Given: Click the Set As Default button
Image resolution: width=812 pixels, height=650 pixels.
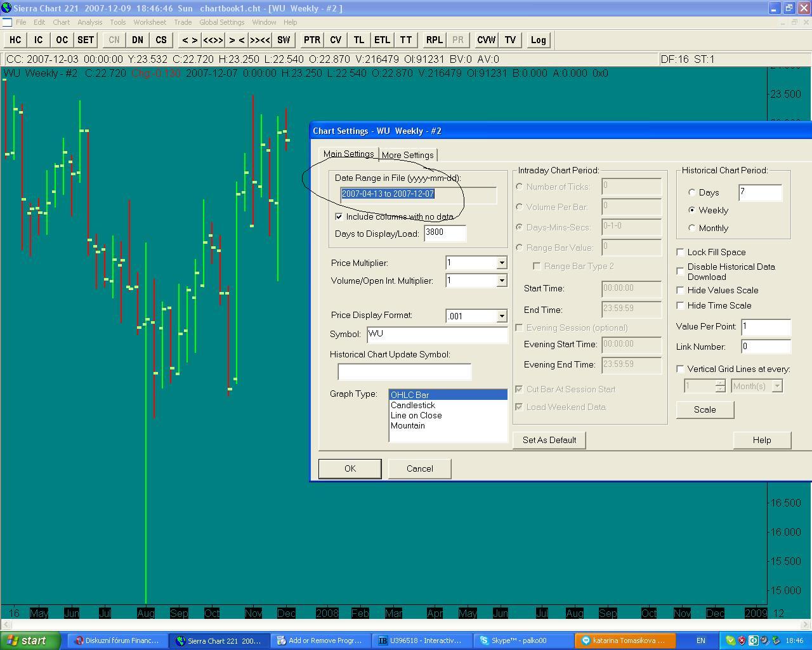Looking at the screenshot, I should (549, 440).
